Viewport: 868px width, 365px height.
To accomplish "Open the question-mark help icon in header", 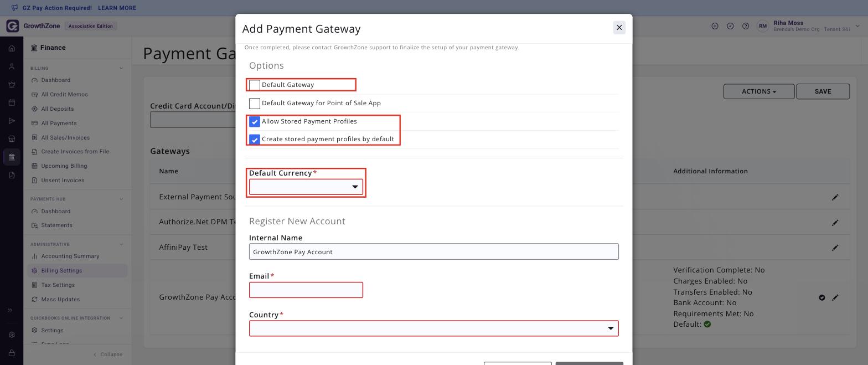I will (x=746, y=26).
